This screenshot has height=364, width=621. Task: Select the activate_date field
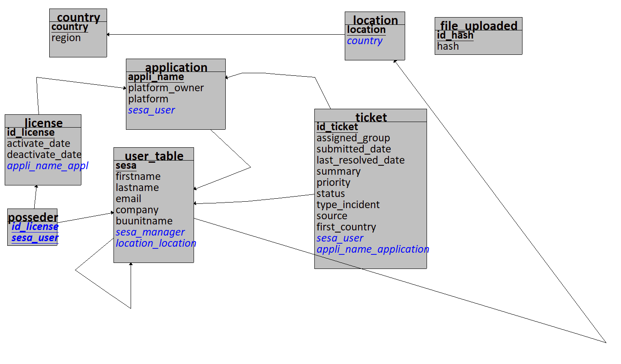39,144
